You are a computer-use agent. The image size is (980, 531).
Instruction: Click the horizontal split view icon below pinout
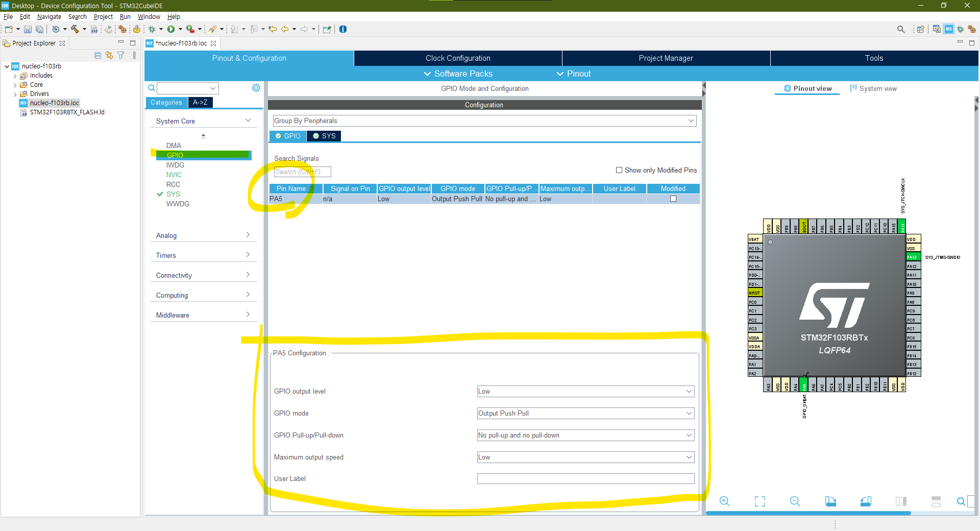[936, 501]
